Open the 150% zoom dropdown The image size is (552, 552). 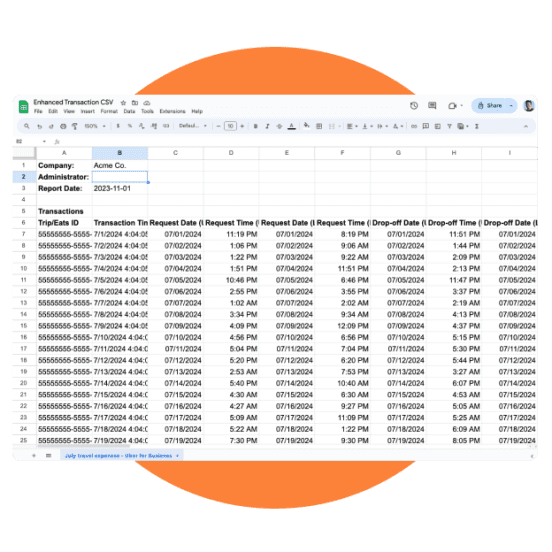click(x=95, y=126)
